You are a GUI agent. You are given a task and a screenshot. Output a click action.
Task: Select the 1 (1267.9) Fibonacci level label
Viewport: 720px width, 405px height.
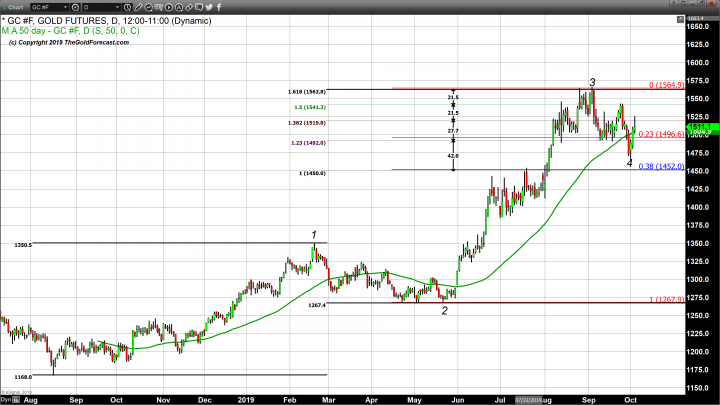664,299
